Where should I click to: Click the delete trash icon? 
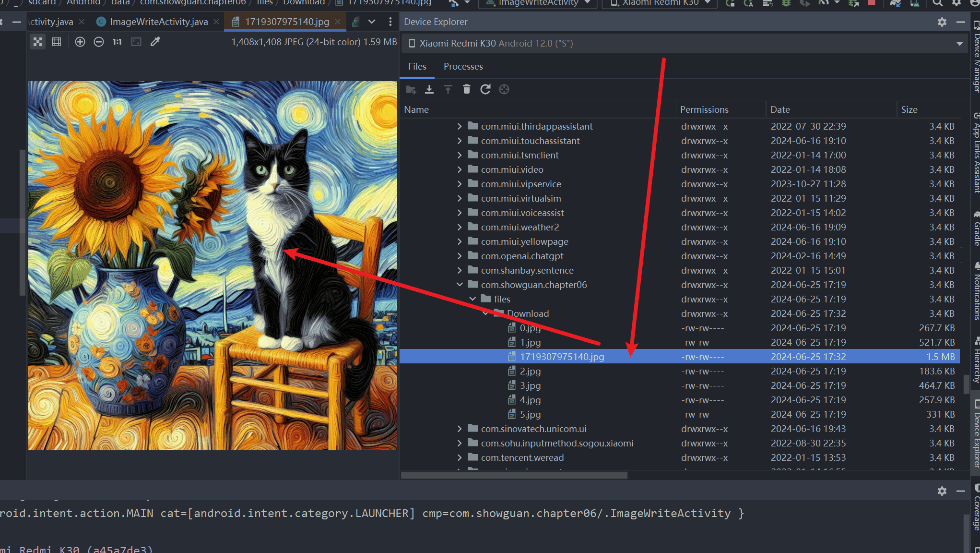tap(467, 89)
